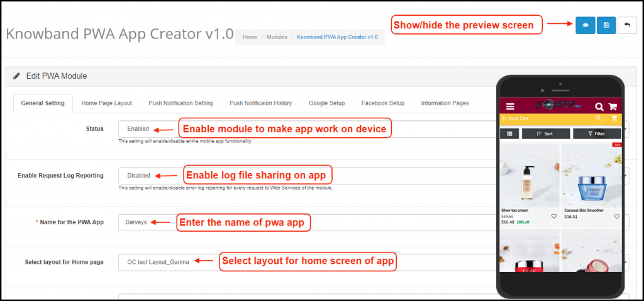Click Home in the breadcrumb
The image size is (644, 301).
pos(250,37)
